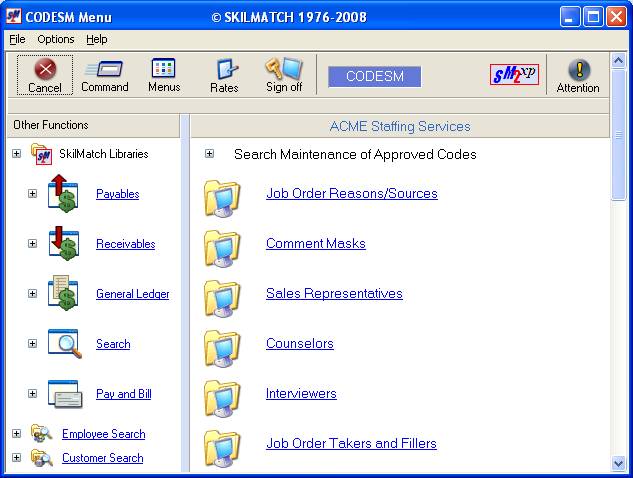Expand the Search tree node
The image size is (633, 478).
click(33, 344)
